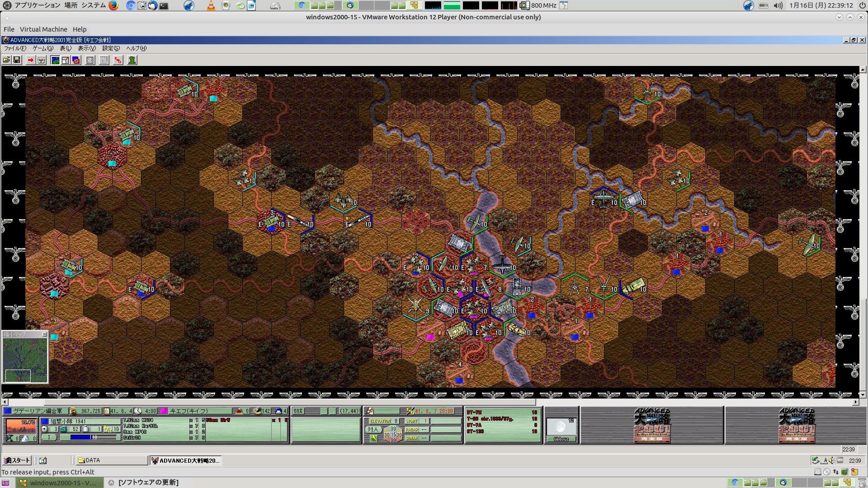Click the blue and red emblem toolbar icon
Image resolution: width=868 pixels, height=488 pixels.
point(76,60)
